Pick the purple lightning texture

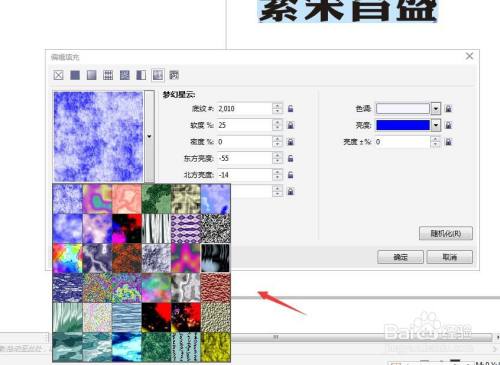(97, 258)
